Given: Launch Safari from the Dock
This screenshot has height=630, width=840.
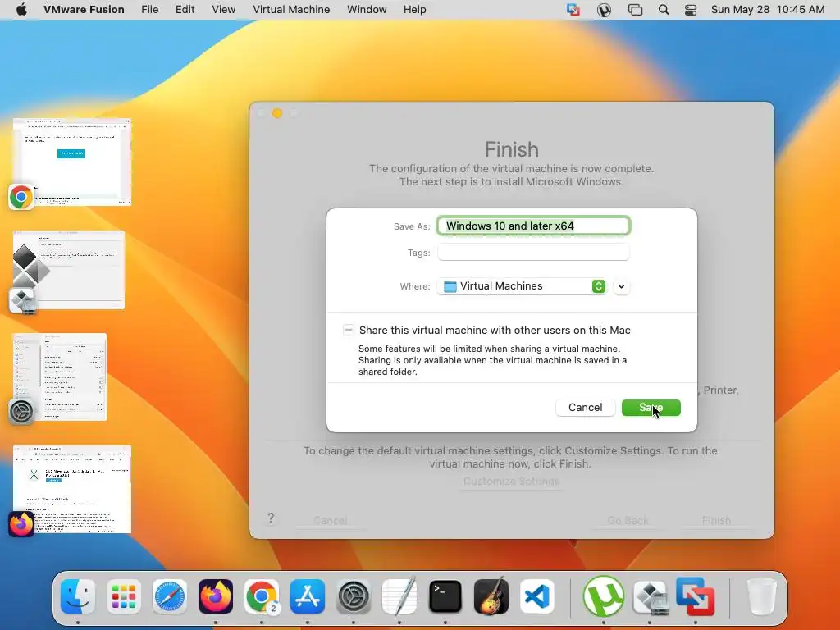Looking at the screenshot, I should click(170, 596).
